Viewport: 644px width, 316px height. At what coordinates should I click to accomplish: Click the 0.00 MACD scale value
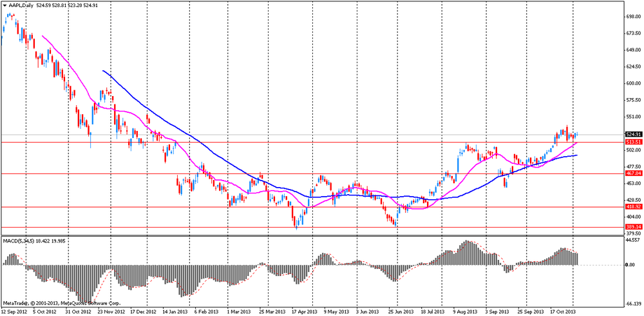click(631, 264)
